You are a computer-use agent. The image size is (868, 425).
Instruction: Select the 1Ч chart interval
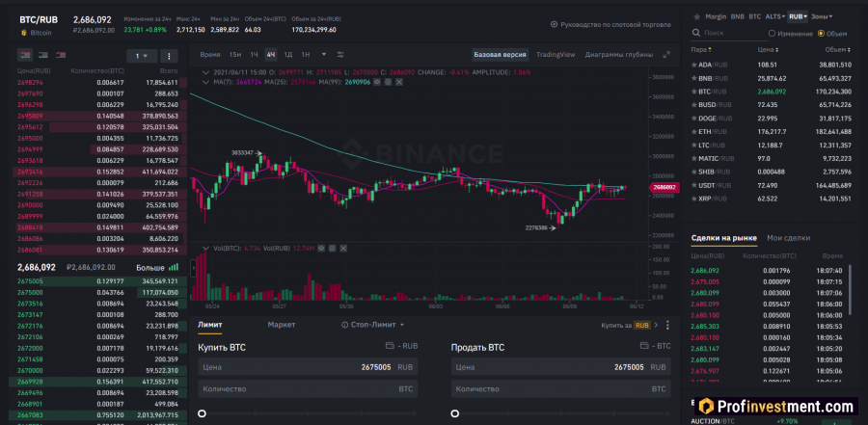click(x=254, y=55)
